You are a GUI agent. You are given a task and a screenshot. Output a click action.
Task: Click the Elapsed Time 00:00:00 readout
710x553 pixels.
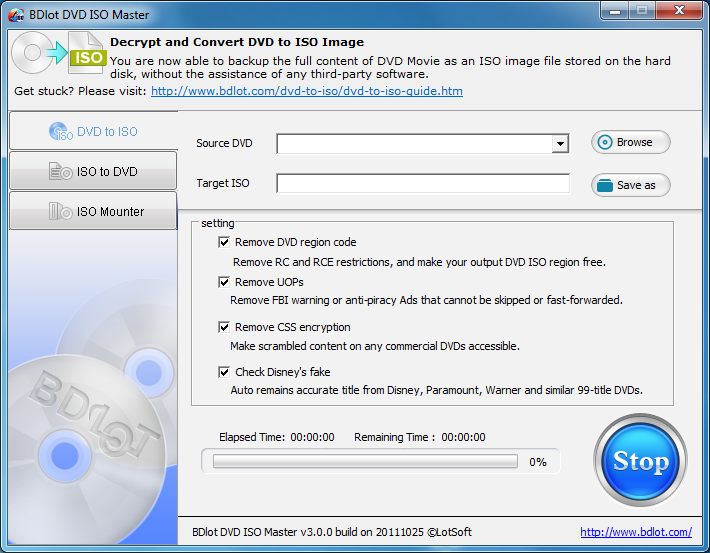[277, 437]
